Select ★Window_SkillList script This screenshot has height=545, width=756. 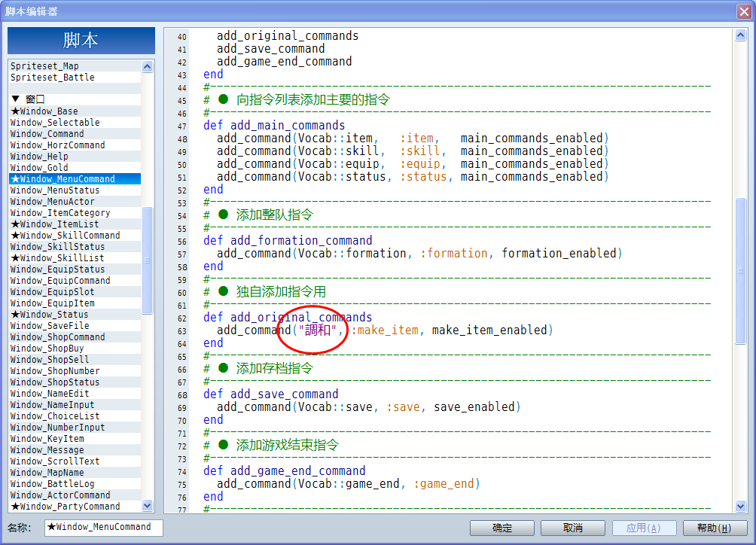(x=75, y=258)
